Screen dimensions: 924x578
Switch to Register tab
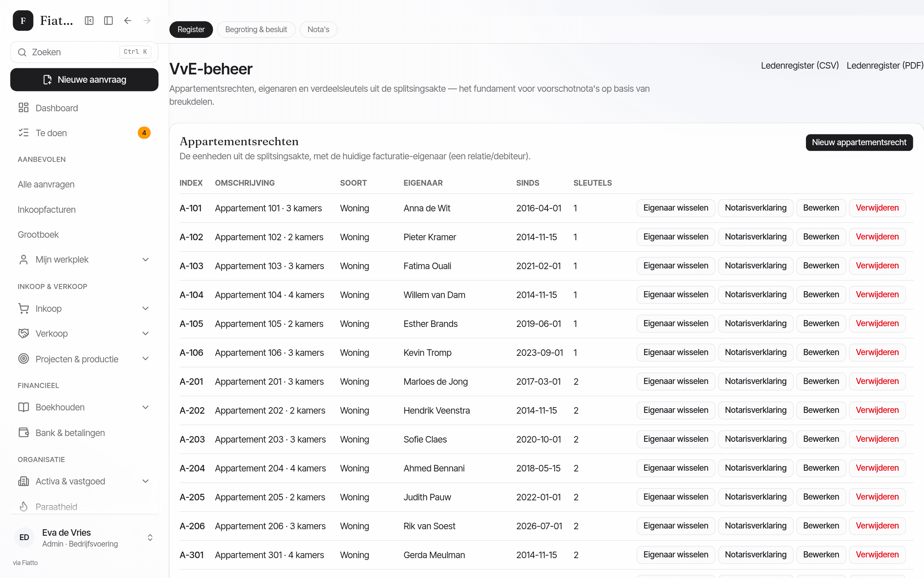tap(191, 29)
